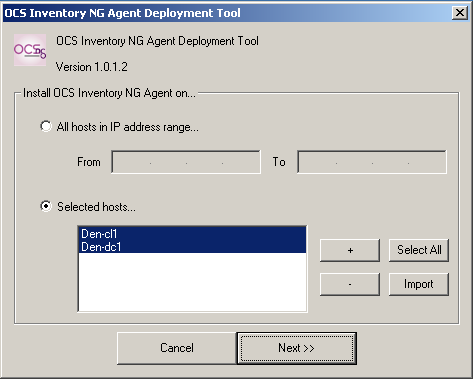Click the OCS Inventory logo icon

pyautogui.click(x=30, y=50)
